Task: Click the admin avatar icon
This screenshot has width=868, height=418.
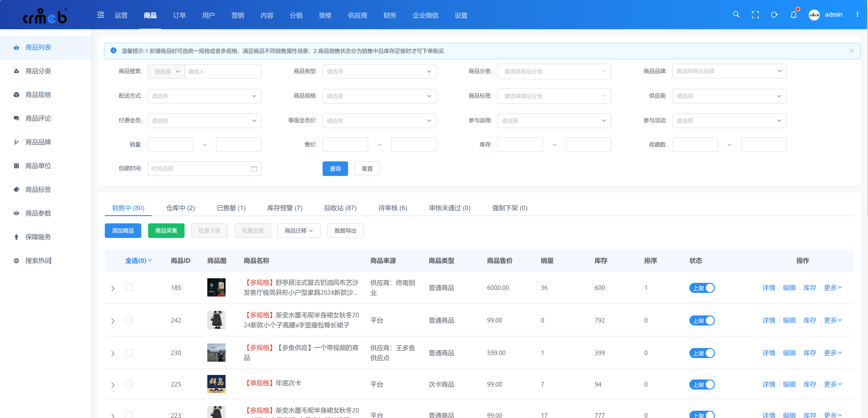Action: pyautogui.click(x=814, y=15)
